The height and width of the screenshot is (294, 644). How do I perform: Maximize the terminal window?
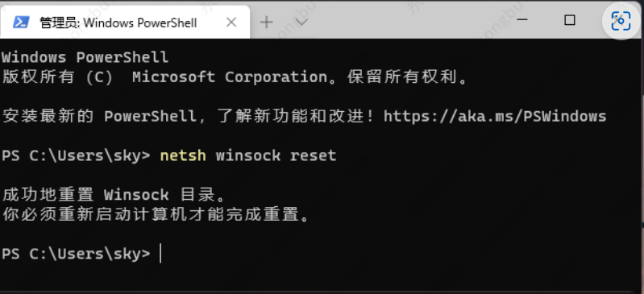570,19
